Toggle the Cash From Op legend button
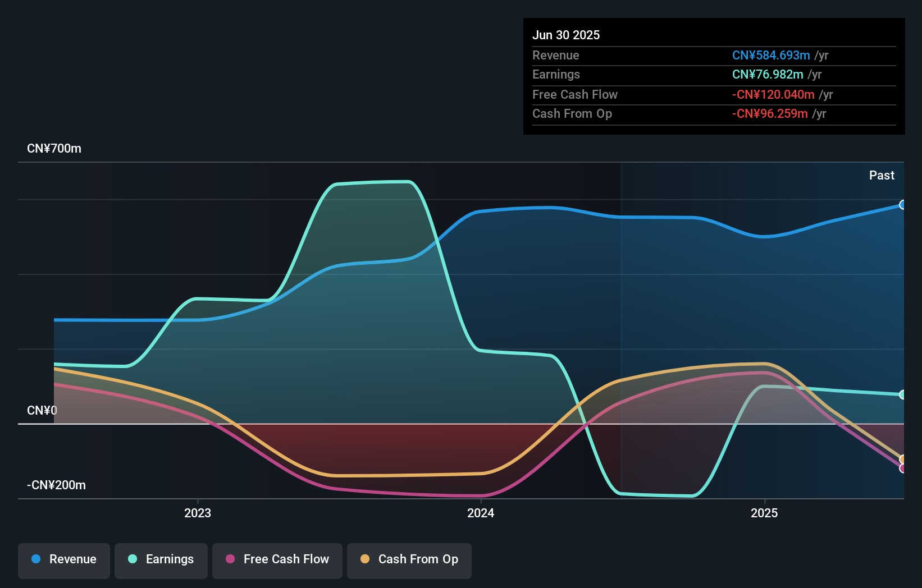Viewport: 922px width, 588px height. 409,561
